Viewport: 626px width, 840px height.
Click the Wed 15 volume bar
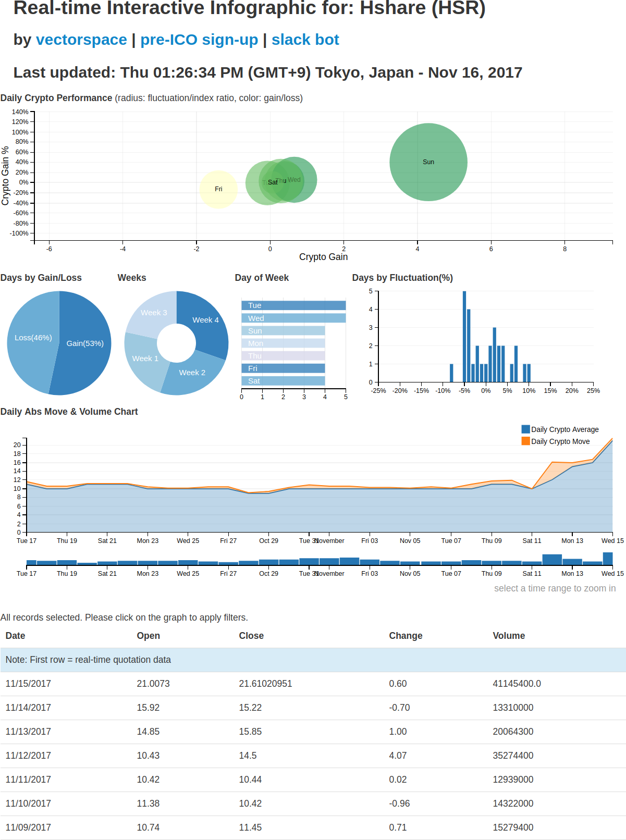[608, 559]
